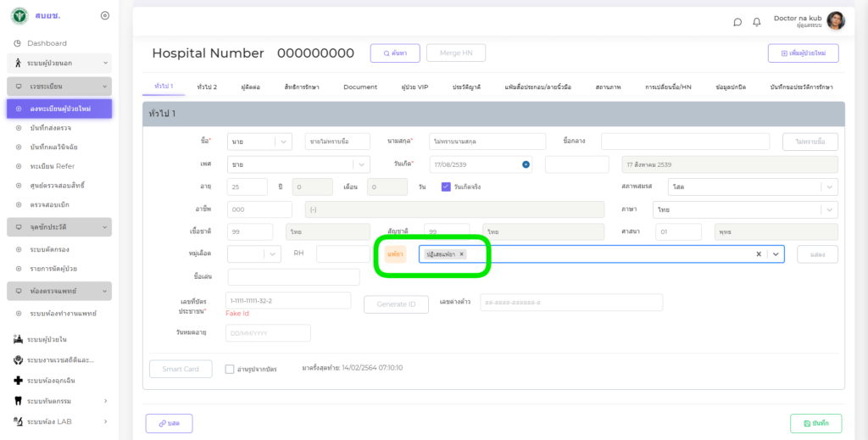The height and width of the screenshot is (440, 868).
Task: Open the chat message icon
Action: point(737,22)
